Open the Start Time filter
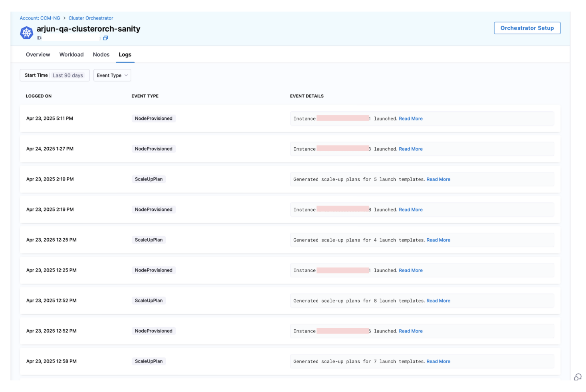586x392 pixels. pyautogui.click(x=55, y=75)
